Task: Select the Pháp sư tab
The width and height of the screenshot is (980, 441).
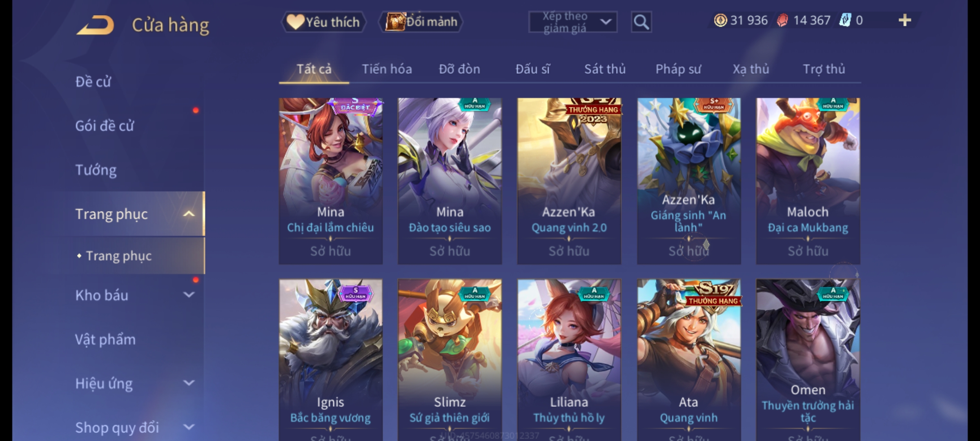Action: (x=678, y=69)
